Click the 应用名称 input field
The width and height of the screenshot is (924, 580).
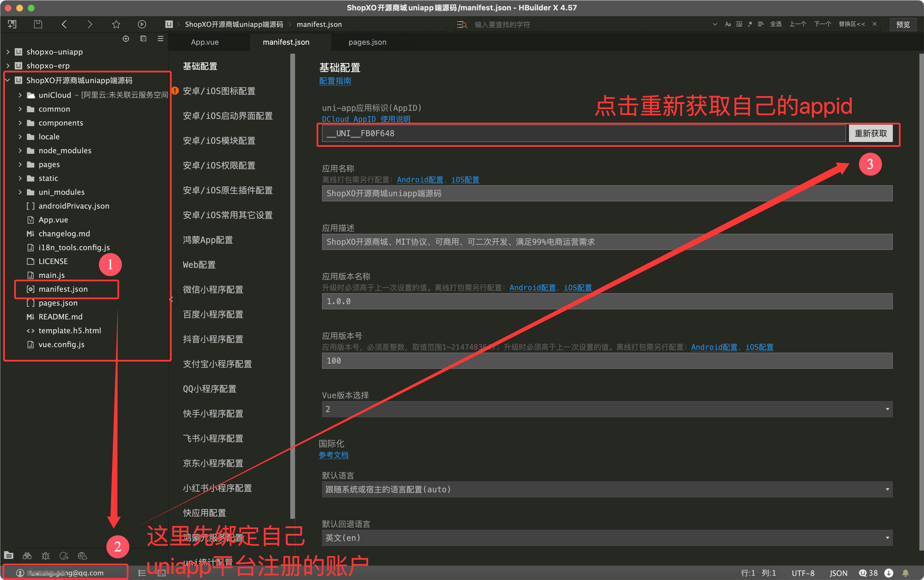pos(607,193)
